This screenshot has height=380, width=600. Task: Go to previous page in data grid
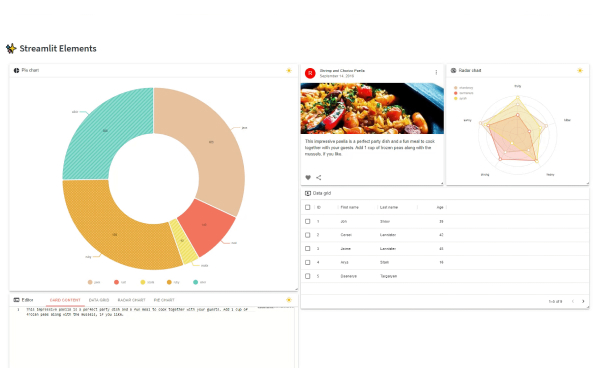[x=573, y=302]
